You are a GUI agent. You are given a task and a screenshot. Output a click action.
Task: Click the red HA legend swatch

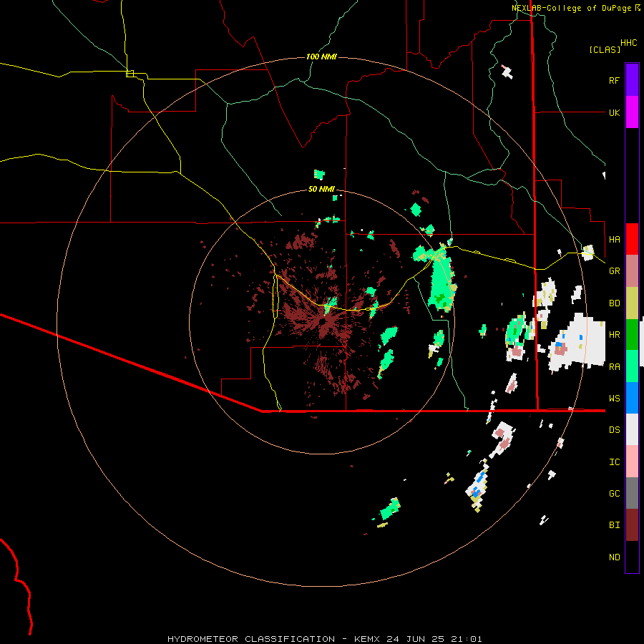point(632,239)
